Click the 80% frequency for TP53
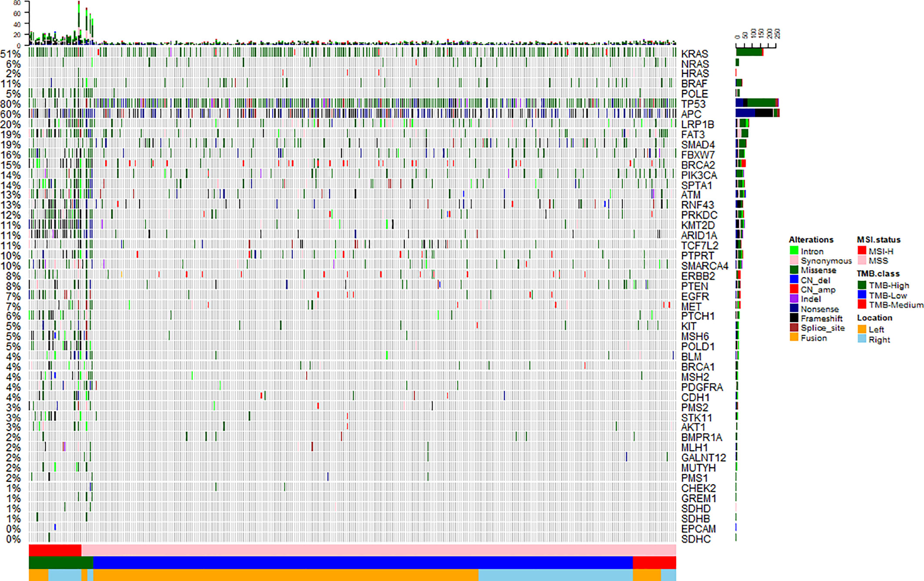 coord(10,104)
